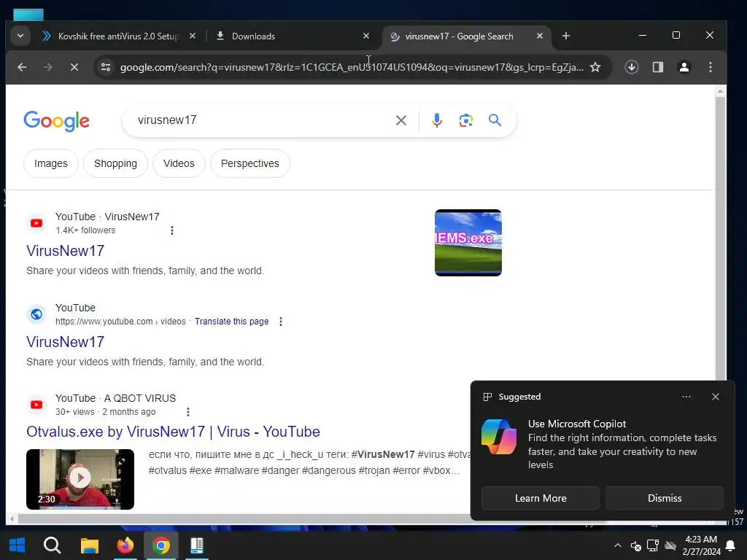Open a new tab with plus button
This screenshot has height=560, width=747.
click(x=566, y=36)
